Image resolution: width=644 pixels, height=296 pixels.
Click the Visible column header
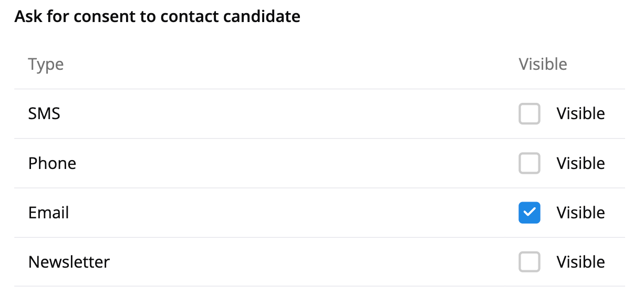[543, 65]
